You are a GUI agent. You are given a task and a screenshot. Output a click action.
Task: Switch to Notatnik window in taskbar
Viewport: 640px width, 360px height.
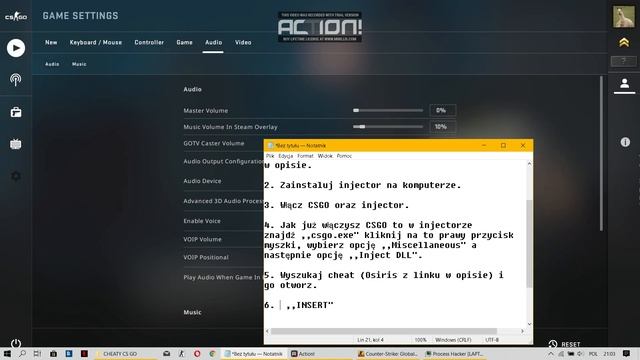(253, 354)
